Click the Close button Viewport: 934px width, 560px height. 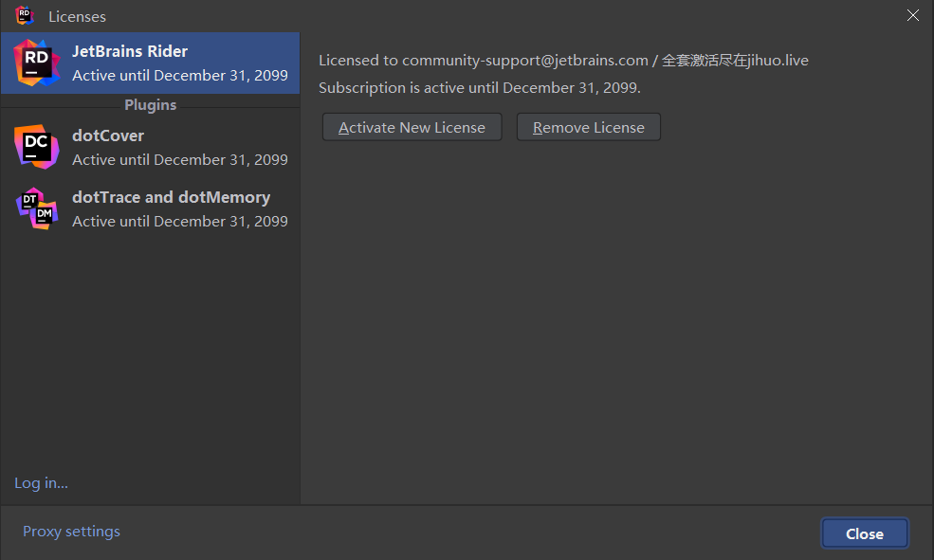point(865,533)
